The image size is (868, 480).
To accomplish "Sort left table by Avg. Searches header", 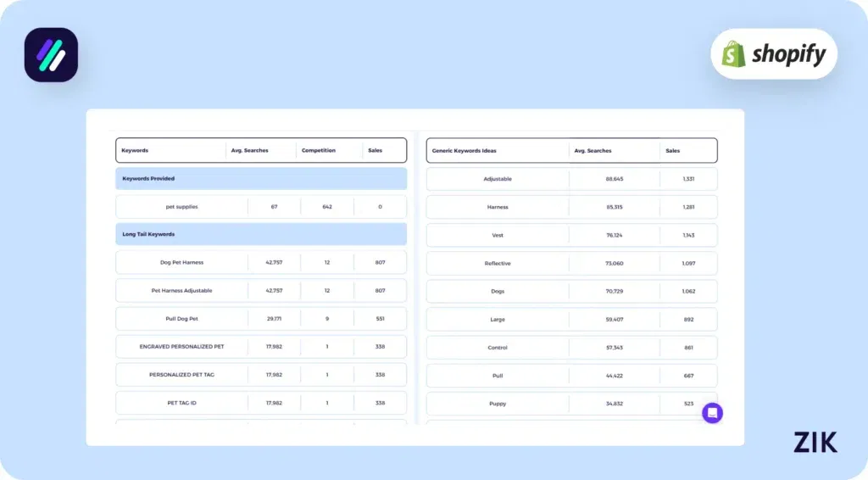I will (250, 150).
